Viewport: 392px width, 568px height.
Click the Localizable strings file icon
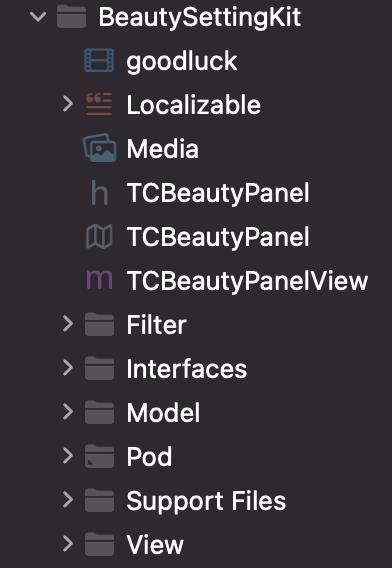[99, 105]
